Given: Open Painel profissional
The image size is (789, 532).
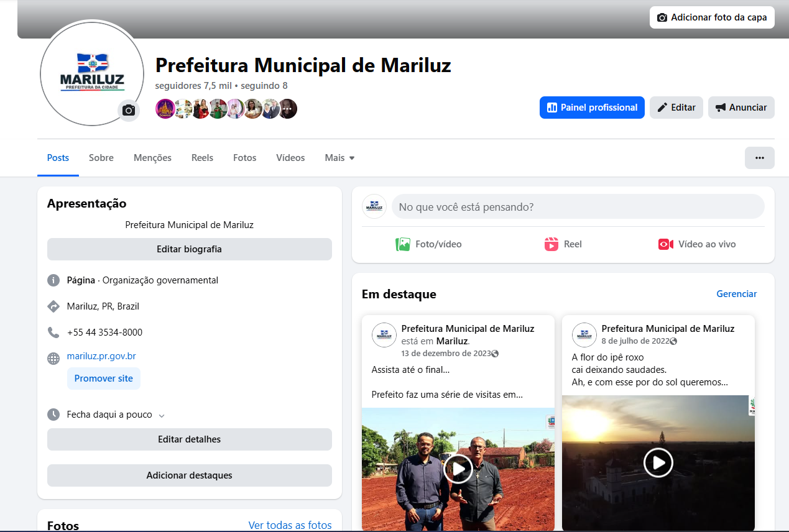Looking at the screenshot, I should (591, 108).
